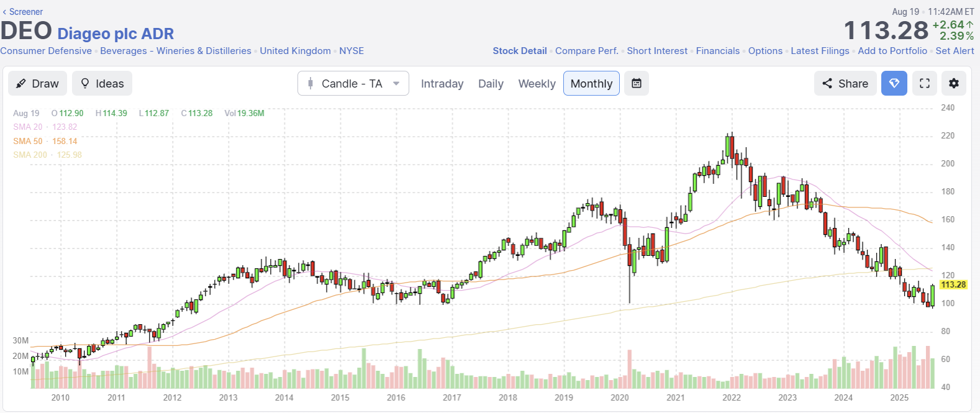Image resolution: width=980 pixels, height=413 pixels.
Task: Click the DEO ticker symbol
Action: coord(26,31)
